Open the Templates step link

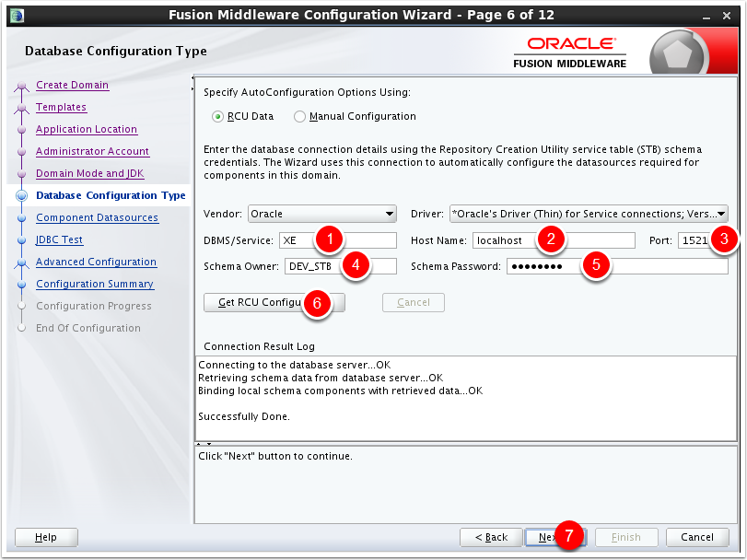tap(61, 108)
